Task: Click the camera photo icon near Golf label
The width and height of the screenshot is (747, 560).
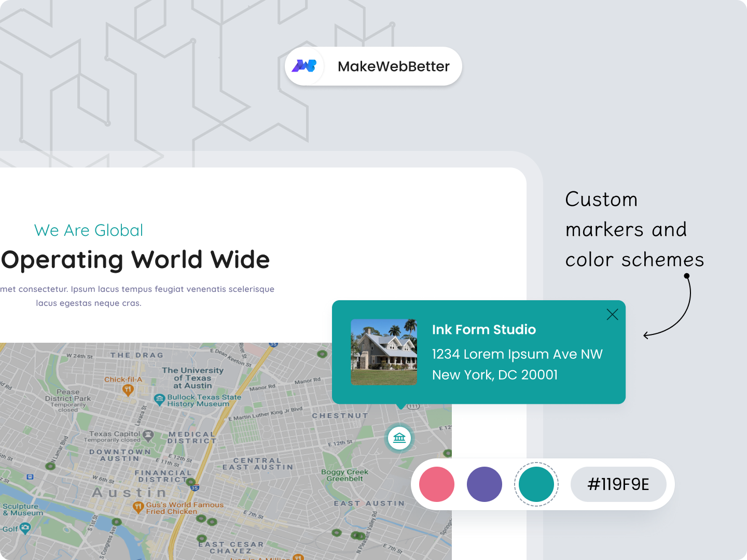Action: 25,527
